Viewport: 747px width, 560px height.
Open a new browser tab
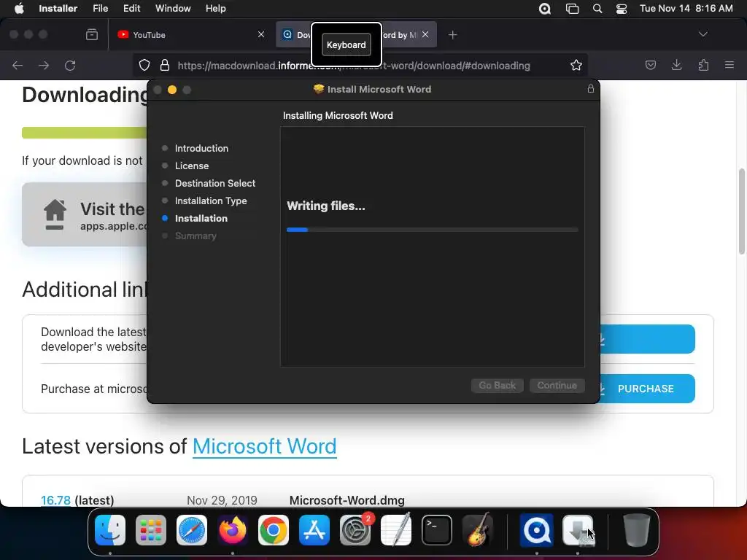452,35
